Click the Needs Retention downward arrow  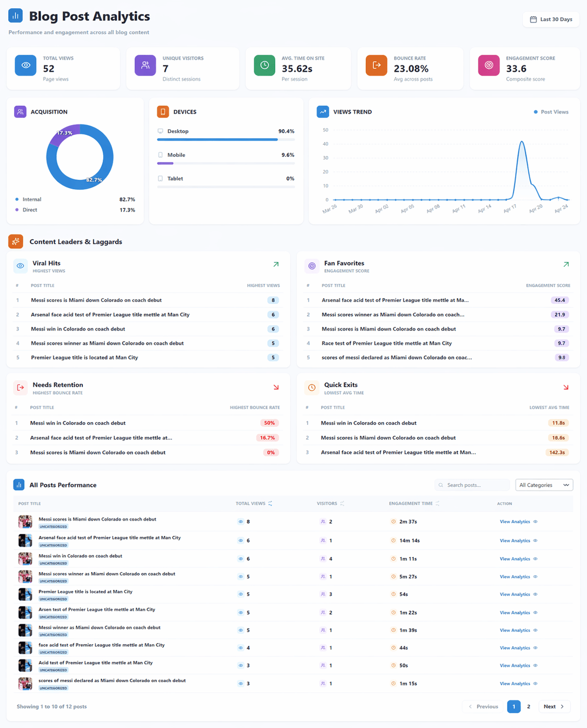point(276,387)
